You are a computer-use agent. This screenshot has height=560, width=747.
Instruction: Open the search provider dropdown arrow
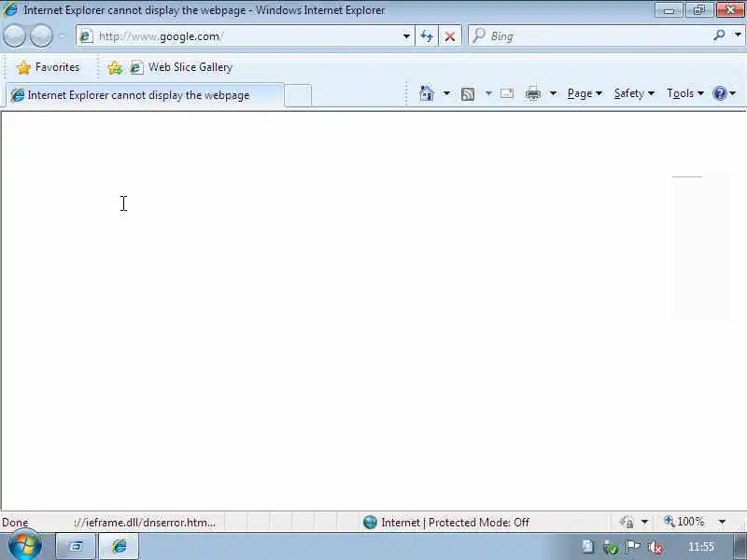(738, 35)
